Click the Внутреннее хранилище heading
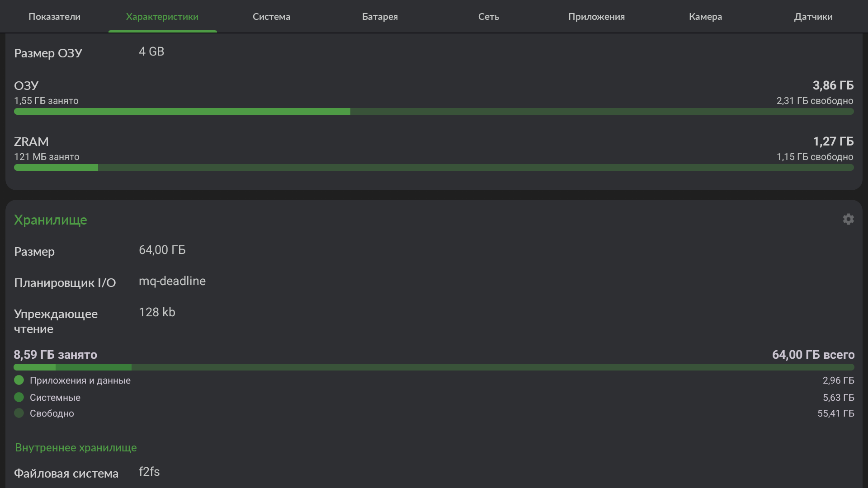Image resolution: width=868 pixels, height=488 pixels. 76,447
